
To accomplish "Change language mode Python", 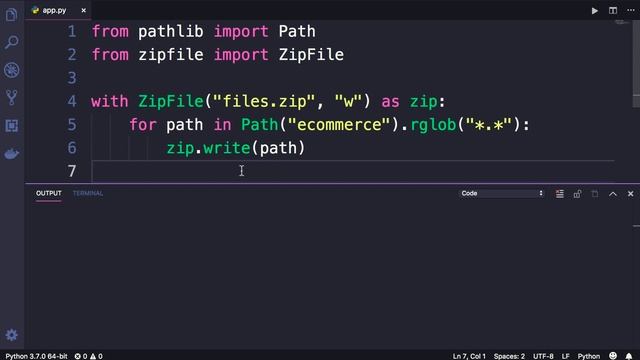I will click(x=589, y=356).
